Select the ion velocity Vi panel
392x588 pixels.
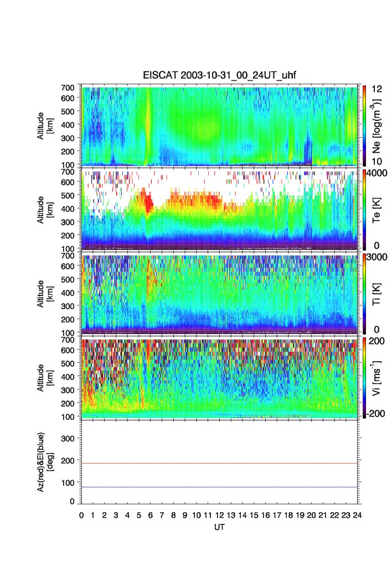[x=219, y=378]
